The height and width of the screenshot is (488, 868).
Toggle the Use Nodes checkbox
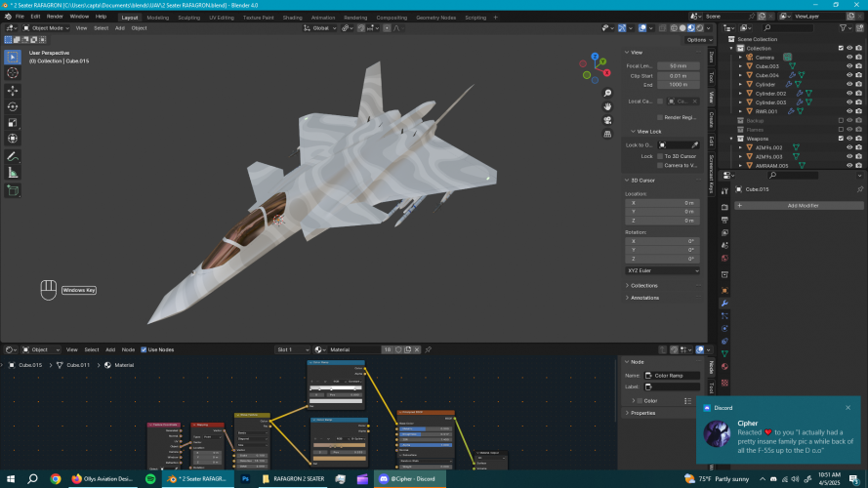144,349
